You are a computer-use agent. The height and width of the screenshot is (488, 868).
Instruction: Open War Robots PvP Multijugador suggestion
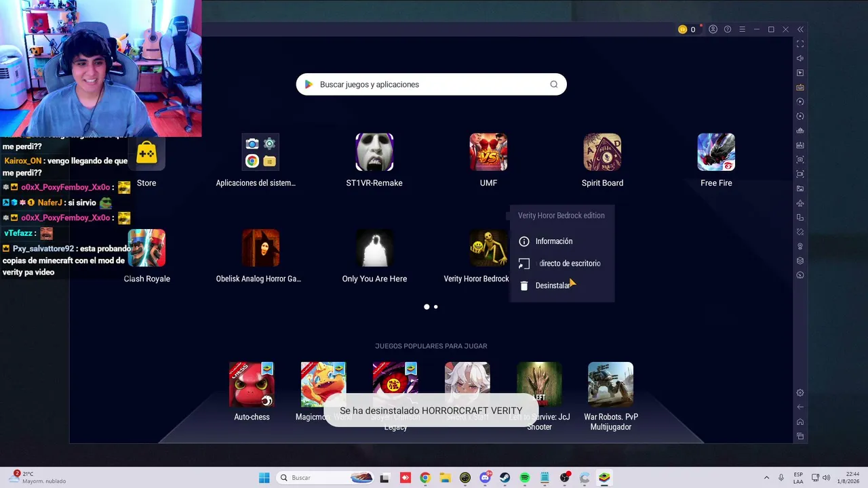click(x=611, y=384)
